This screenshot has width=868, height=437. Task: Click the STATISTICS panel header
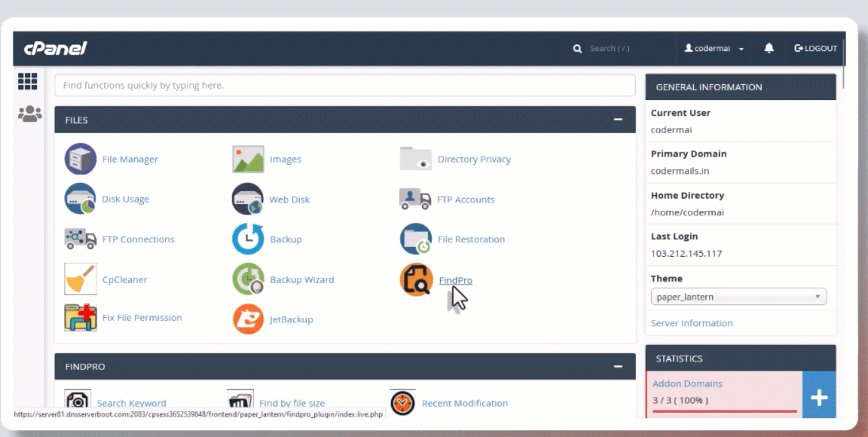(741, 358)
